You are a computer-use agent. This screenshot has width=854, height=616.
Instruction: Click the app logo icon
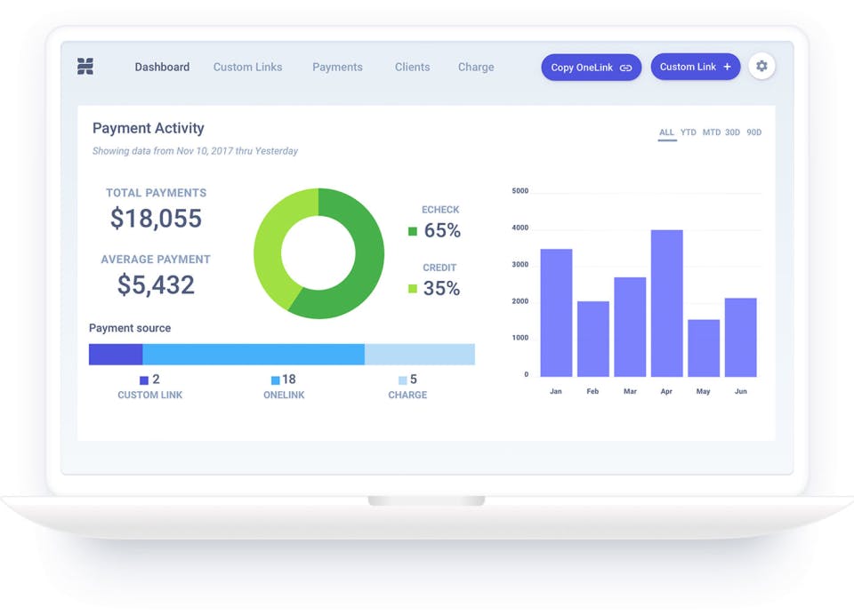(x=85, y=66)
